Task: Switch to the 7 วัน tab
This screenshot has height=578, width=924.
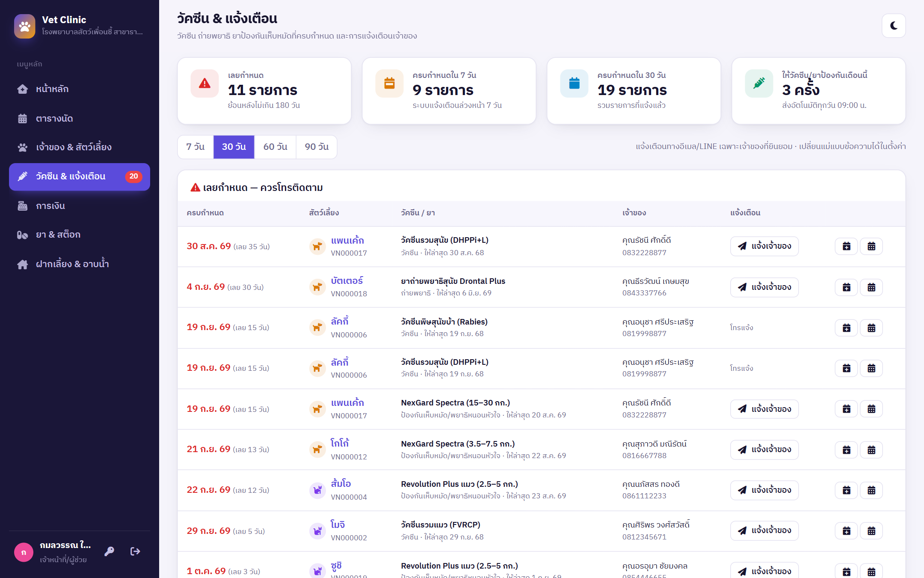Action: (195, 147)
